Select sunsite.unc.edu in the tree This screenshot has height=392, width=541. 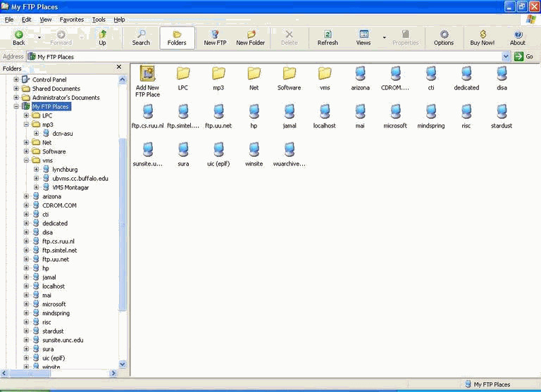(63, 340)
